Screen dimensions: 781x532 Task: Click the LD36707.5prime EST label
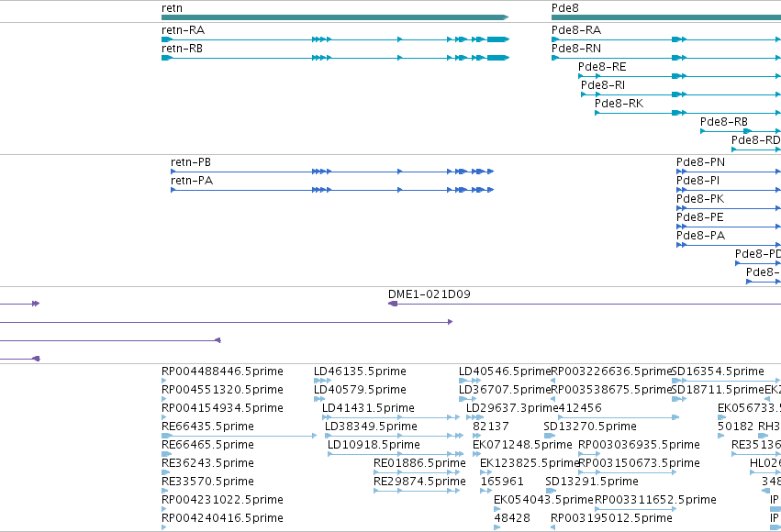coord(505,390)
